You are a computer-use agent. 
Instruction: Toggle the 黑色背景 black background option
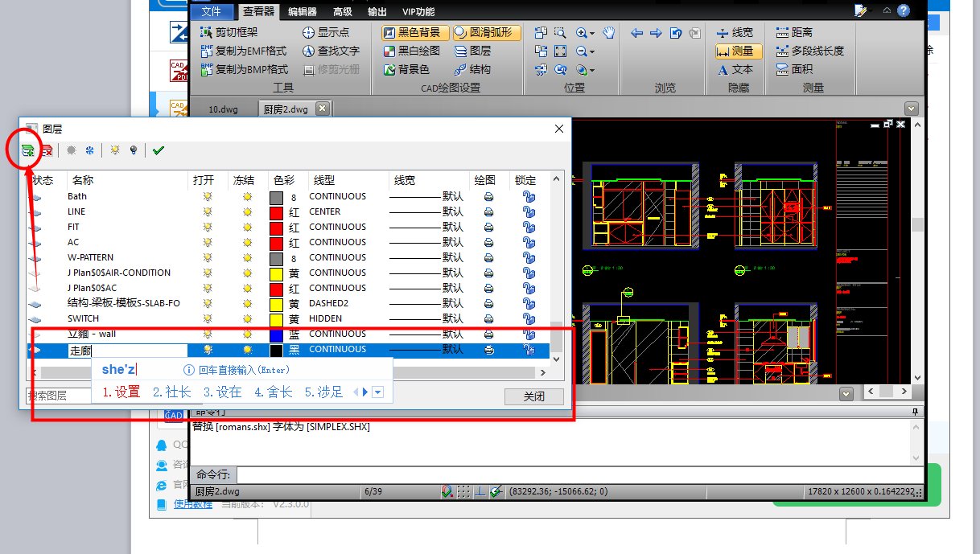411,33
